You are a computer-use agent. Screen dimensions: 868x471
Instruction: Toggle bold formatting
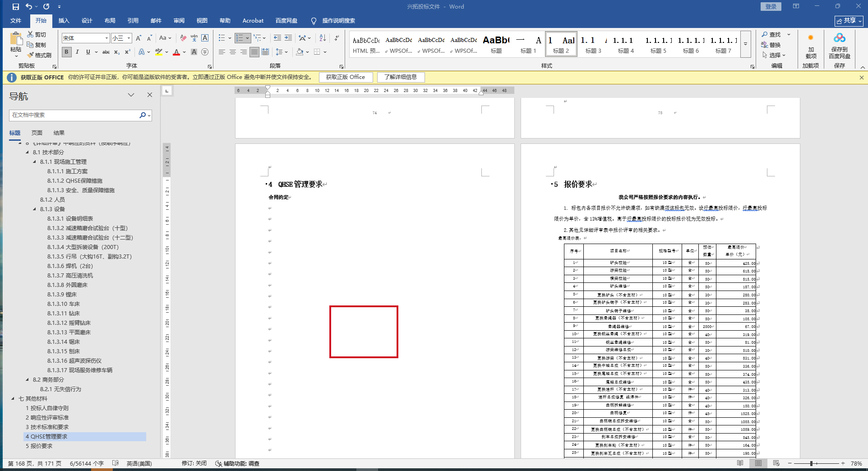click(67, 52)
